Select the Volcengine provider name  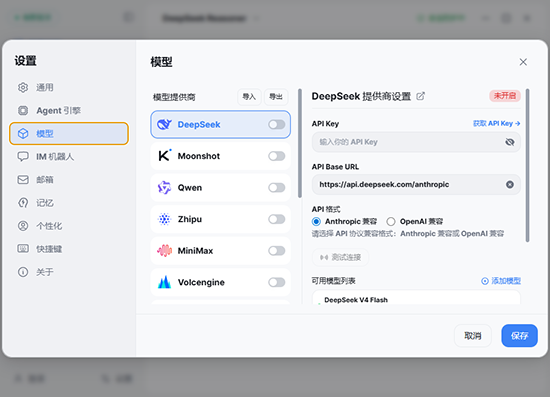tap(201, 282)
